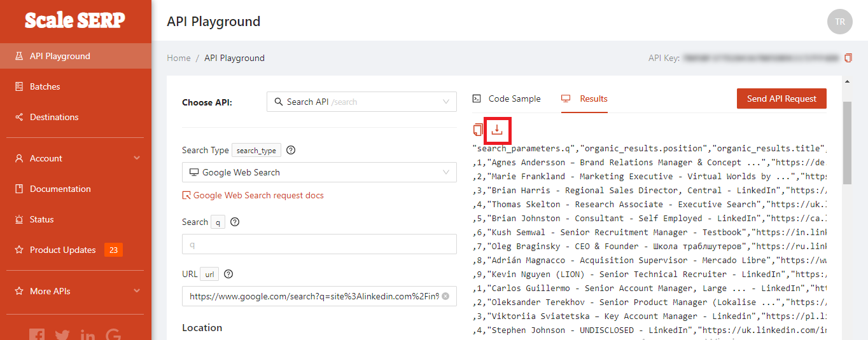Open help for the Search Type parameter
The width and height of the screenshot is (868, 340).
291,151
